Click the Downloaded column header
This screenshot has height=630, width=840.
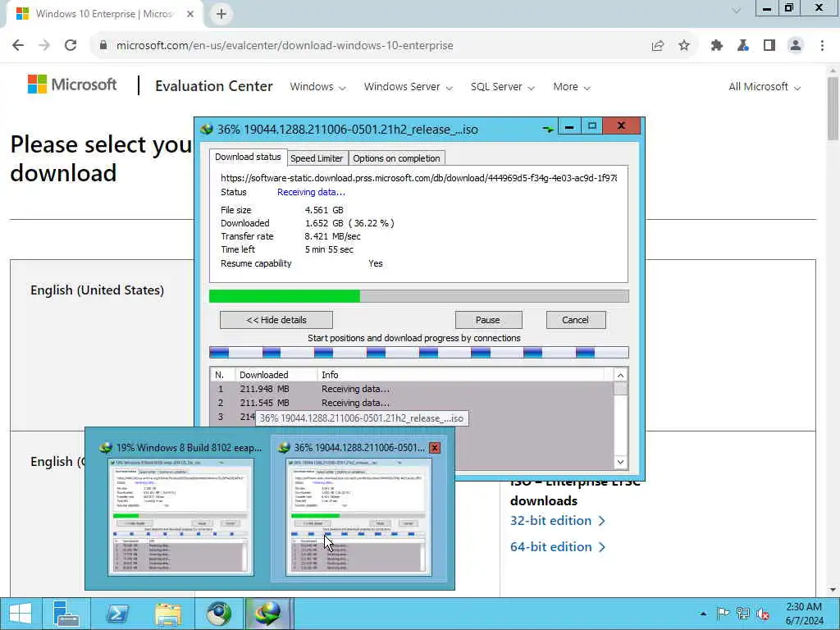pyautogui.click(x=276, y=375)
